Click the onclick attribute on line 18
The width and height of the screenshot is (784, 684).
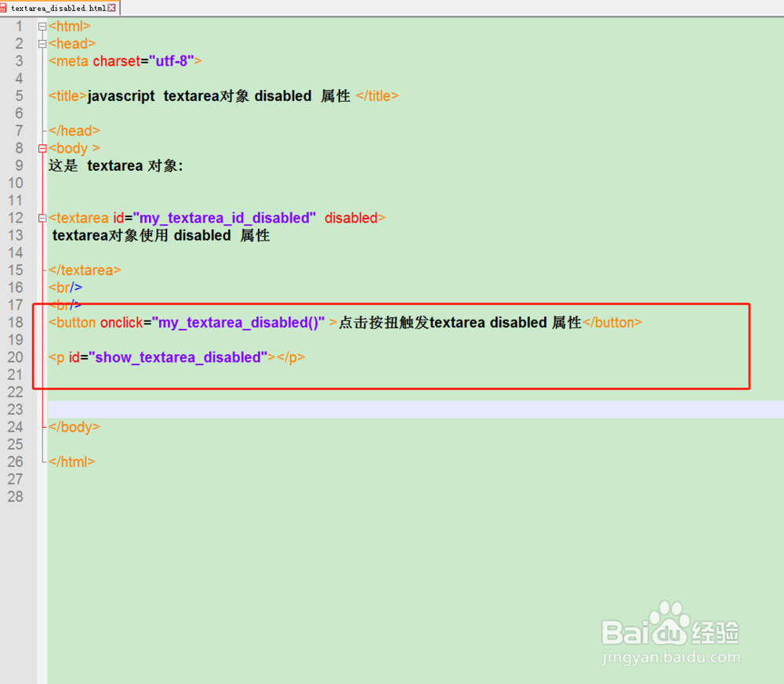click(122, 322)
